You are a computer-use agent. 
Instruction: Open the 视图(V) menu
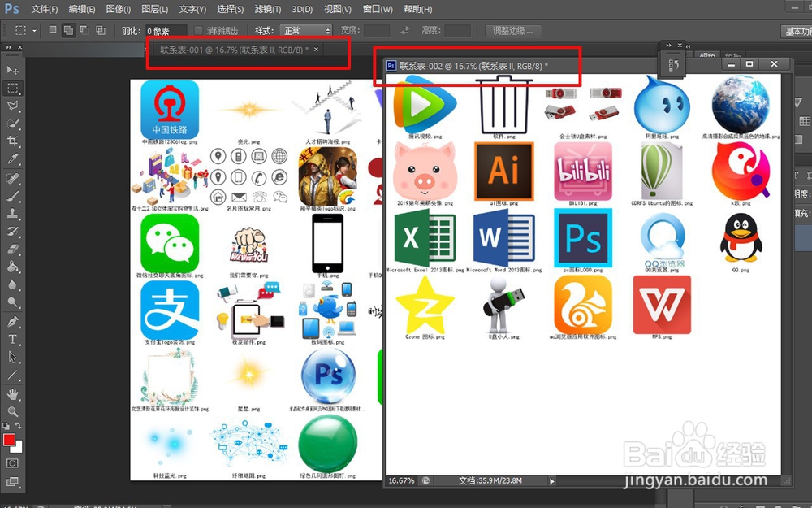point(338,9)
